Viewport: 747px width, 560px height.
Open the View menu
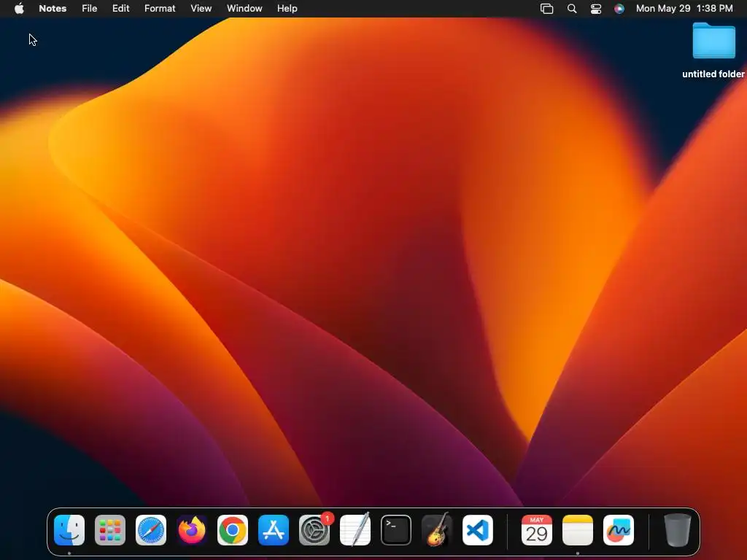pos(201,9)
